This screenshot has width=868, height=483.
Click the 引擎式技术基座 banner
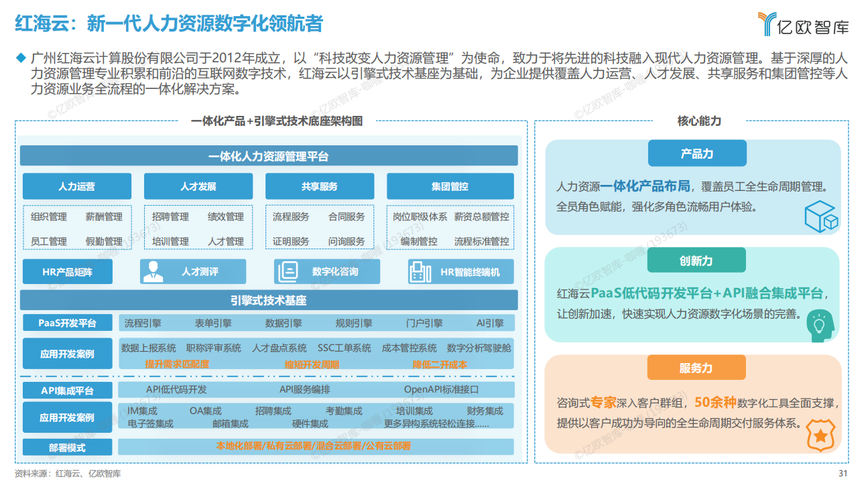tap(269, 300)
